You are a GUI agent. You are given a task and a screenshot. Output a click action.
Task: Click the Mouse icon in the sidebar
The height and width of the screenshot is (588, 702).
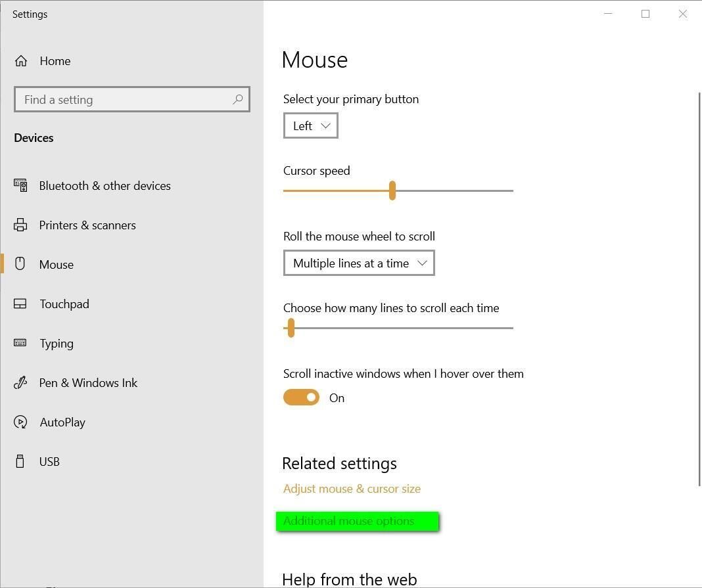tap(20, 264)
